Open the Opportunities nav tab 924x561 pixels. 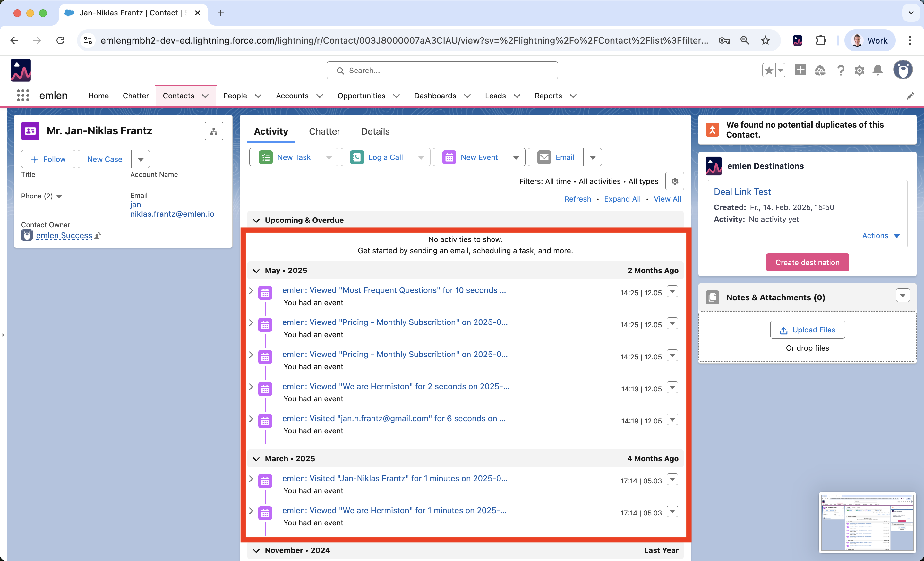(x=361, y=96)
